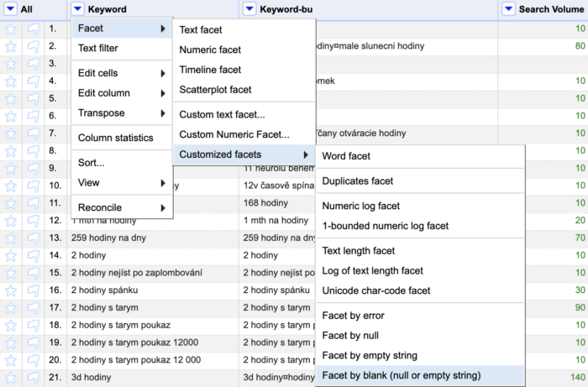
Task: Select Facet in the column menu
Action: tap(122, 29)
